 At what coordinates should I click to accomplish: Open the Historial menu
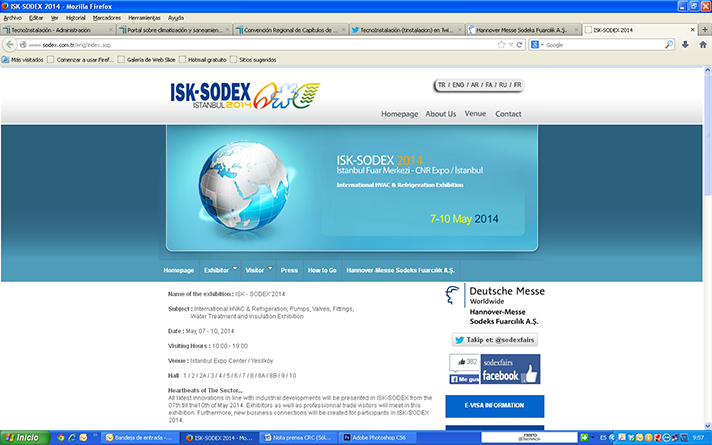(75, 18)
